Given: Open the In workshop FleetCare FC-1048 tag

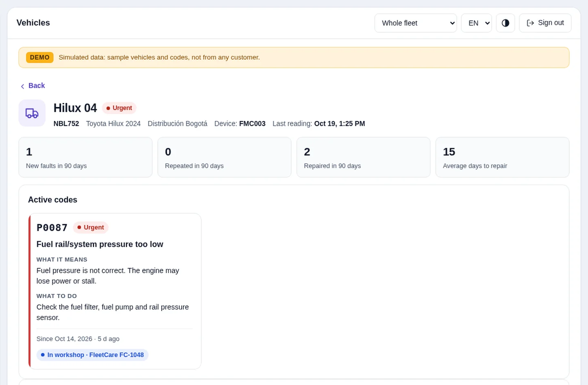Looking at the screenshot, I should coord(92,355).
